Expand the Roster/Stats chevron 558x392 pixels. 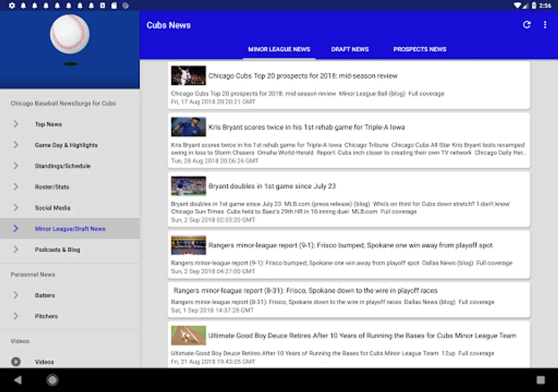16,187
